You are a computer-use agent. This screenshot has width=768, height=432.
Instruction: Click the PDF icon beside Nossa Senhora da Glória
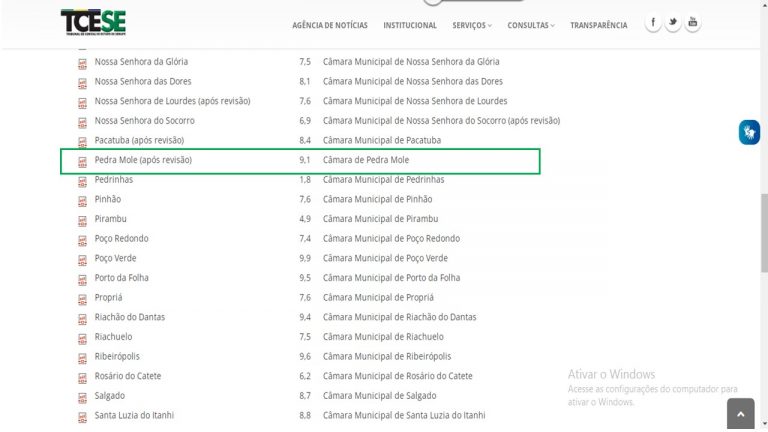coord(82,62)
